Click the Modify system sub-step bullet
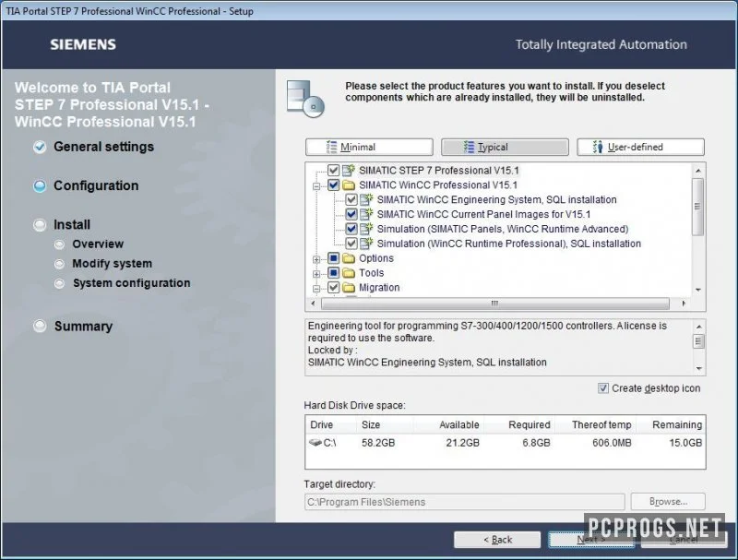Screen dimensions: 738x560 point(59,264)
